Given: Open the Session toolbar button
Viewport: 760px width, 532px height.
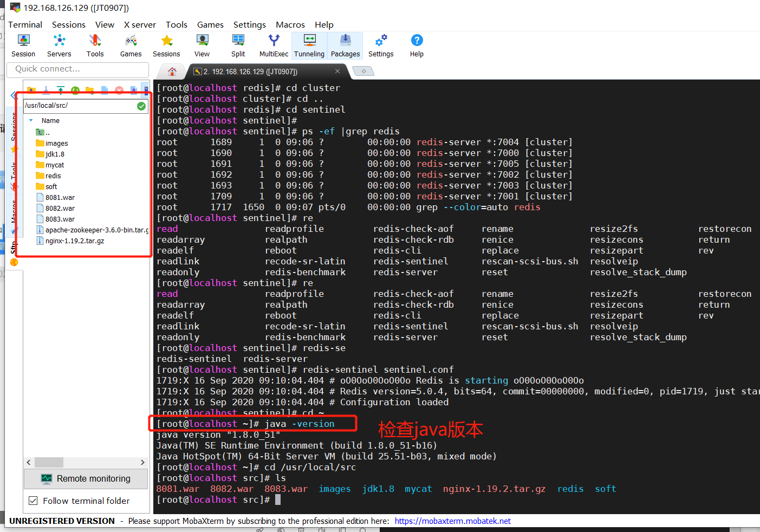Looking at the screenshot, I should [x=23, y=46].
